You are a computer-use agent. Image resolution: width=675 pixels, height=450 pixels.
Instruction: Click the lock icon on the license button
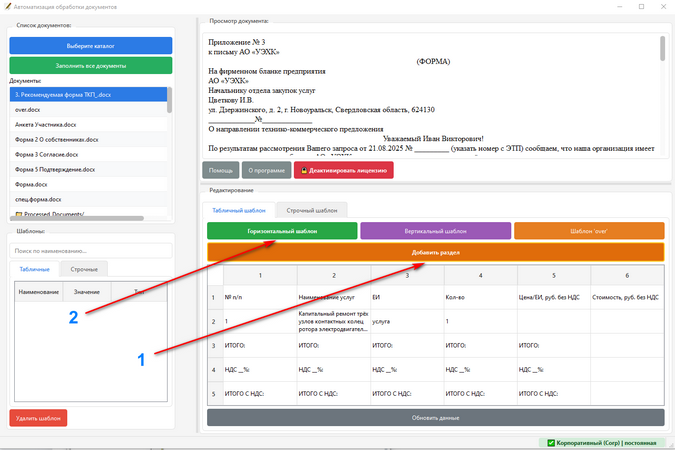point(304,171)
